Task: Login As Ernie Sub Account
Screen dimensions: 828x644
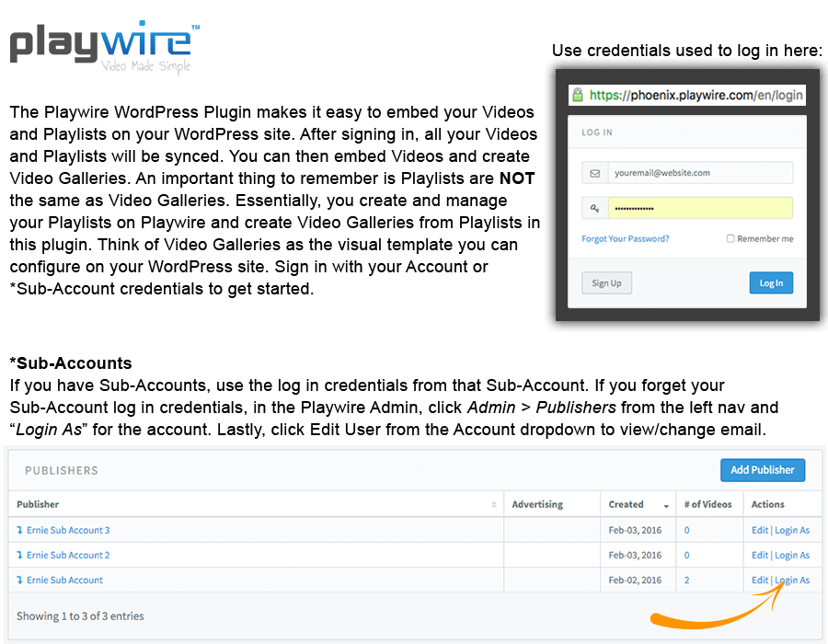Action: pos(792,580)
